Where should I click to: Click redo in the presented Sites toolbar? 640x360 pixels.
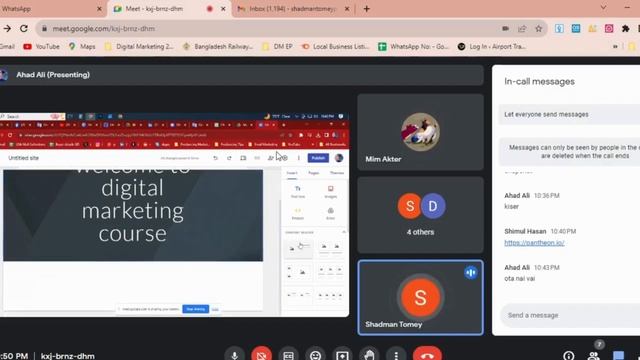[x=229, y=158]
